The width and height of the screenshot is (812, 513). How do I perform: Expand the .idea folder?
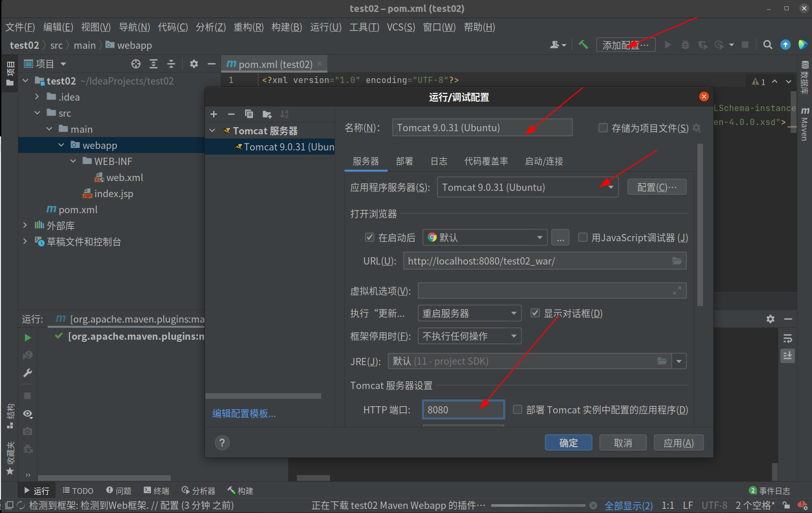click(x=37, y=97)
